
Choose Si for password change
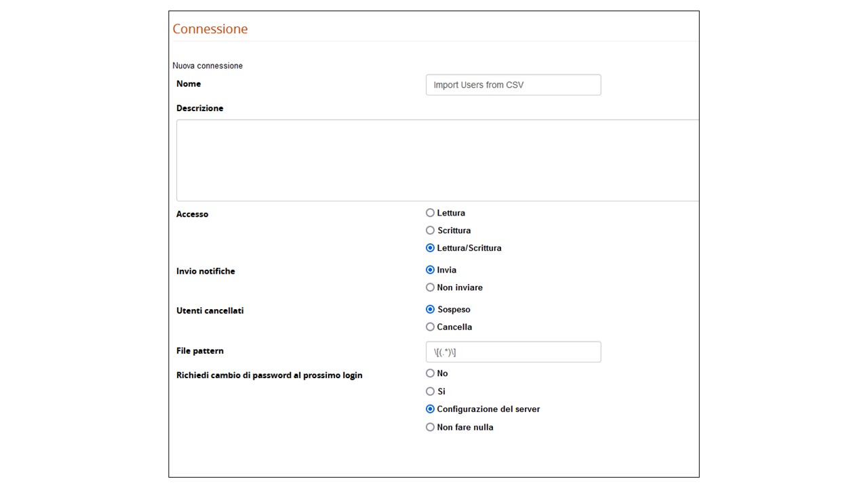click(430, 391)
